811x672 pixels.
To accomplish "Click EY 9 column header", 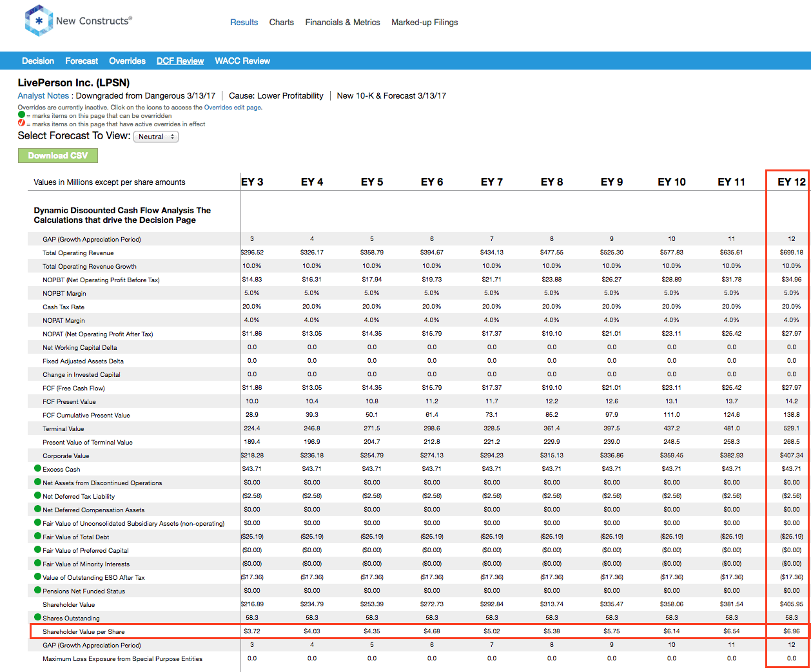I will click(612, 182).
